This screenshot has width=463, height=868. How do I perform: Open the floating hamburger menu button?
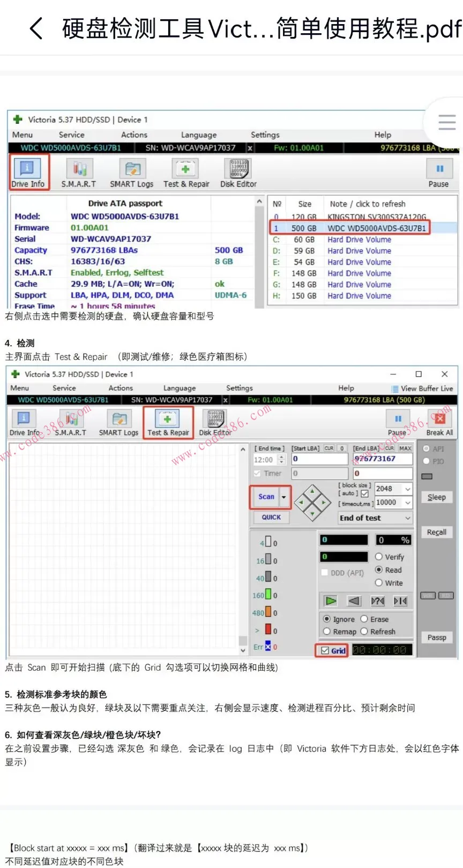coord(446,122)
